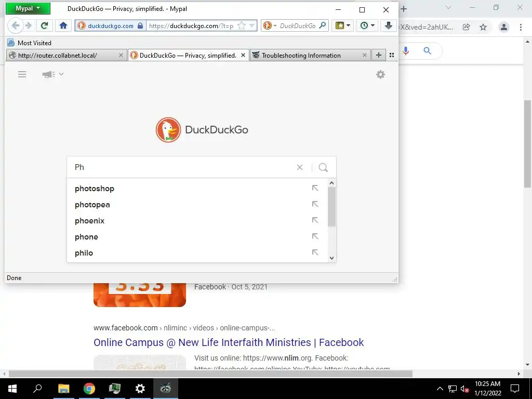Click Mypal URL address field
532x399 pixels.
point(191,26)
